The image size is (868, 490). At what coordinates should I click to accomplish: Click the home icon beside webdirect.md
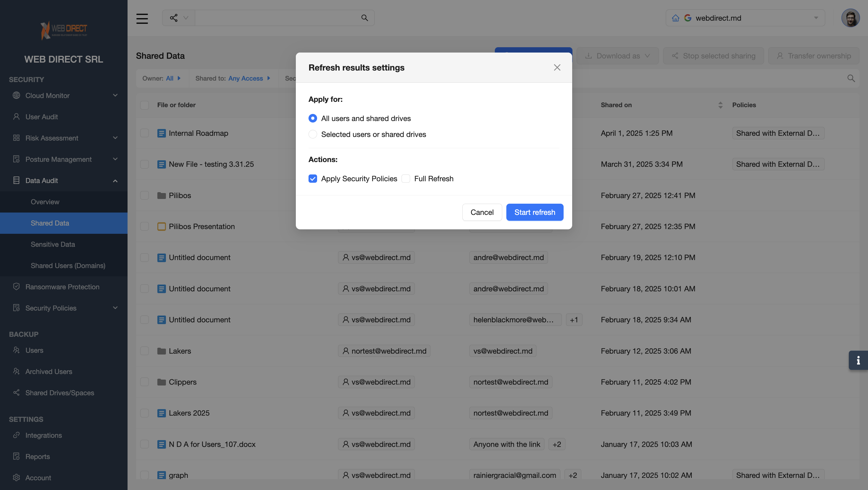(x=675, y=18)
